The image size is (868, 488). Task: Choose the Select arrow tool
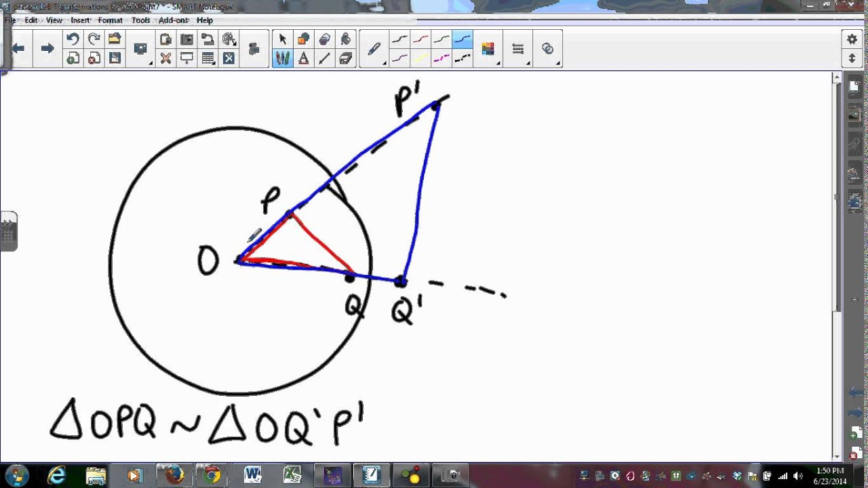coord(283,39)
